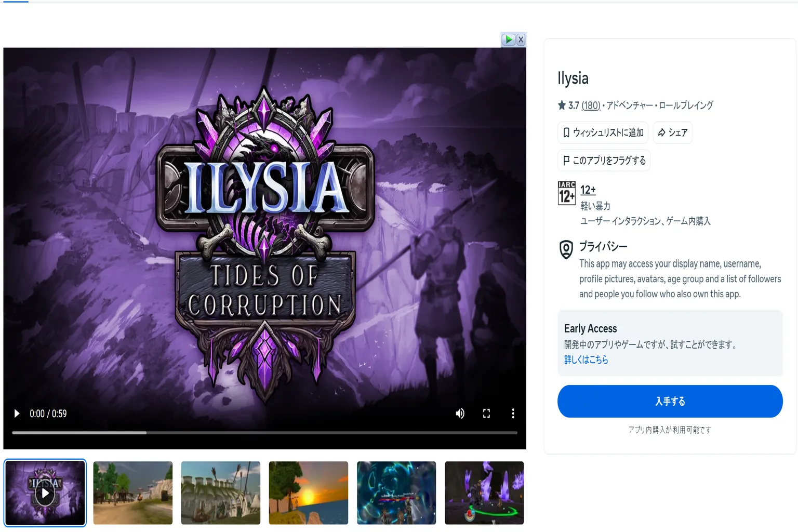
Task: Seek along the video progress bar
Action: (x=265, y=432)
